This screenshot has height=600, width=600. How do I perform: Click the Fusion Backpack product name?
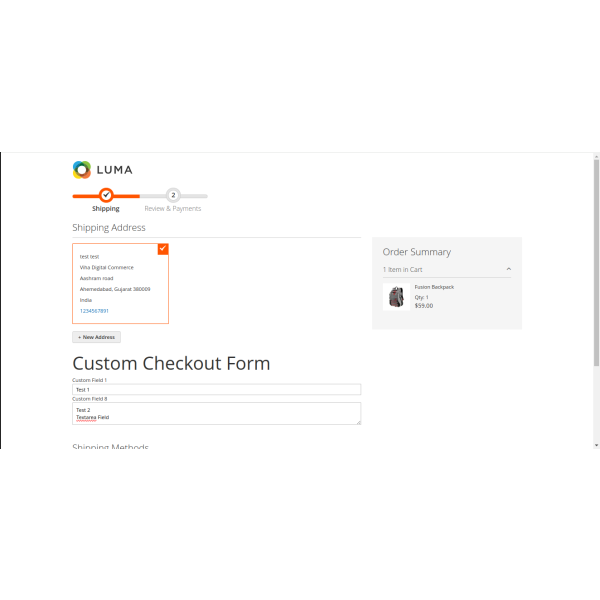pos(435,287)
